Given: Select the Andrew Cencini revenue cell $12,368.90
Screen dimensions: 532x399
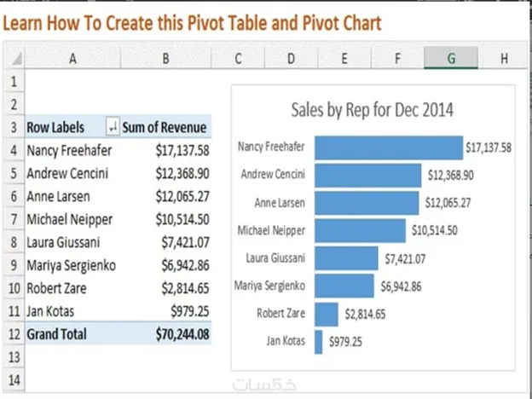Looking at the screenshot, I should (x=182, y=173).
